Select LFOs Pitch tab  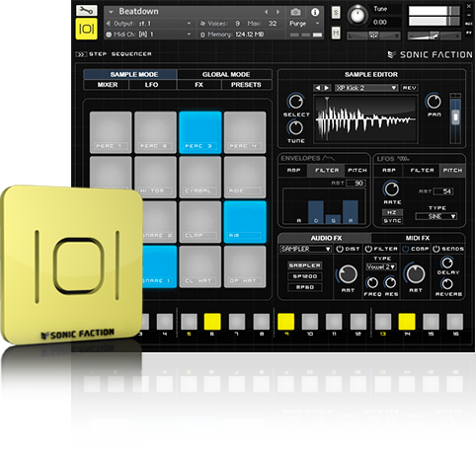pos(452,171)
